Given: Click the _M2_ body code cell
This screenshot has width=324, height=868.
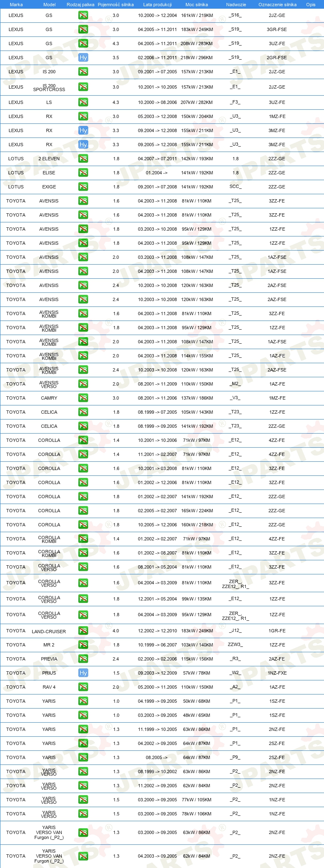Looking at the screenshot, I should (235, 384).
